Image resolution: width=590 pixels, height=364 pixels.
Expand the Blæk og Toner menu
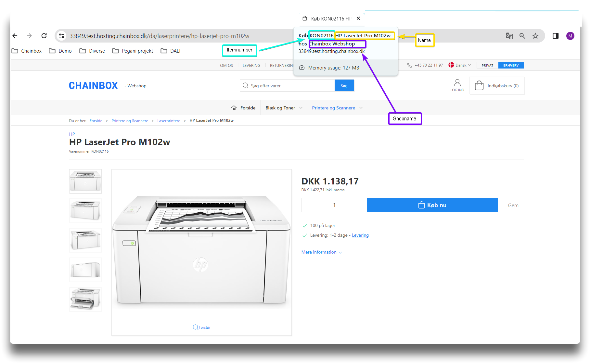click(x=284, y=108)
